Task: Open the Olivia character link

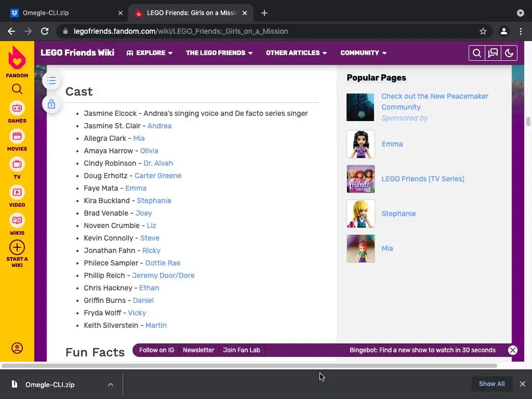Action: tap(149, 151)
